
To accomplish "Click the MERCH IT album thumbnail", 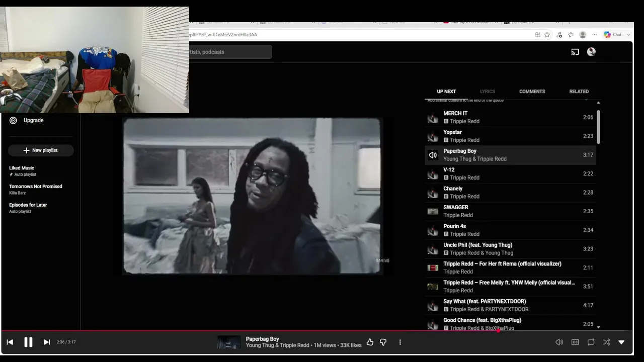I will click(x=433, y=118).
